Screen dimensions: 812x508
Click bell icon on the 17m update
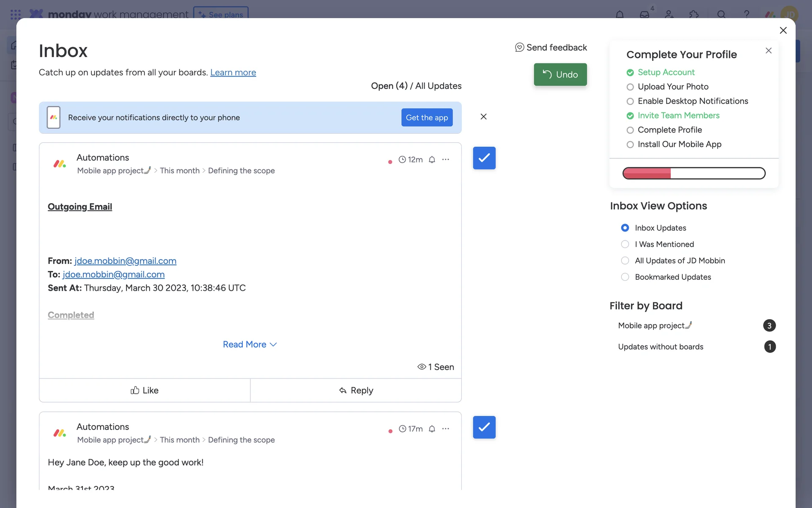click(432, 429)
